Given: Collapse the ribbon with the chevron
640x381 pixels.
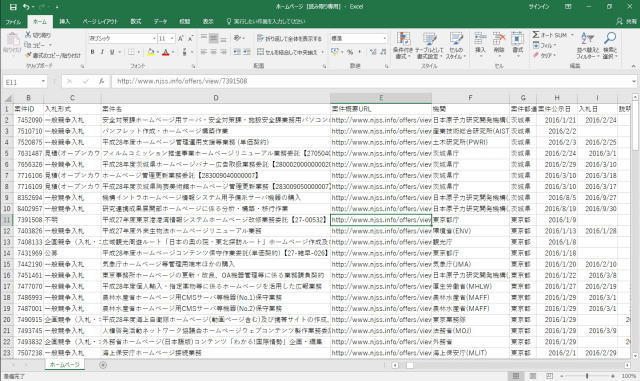Looking at the screenshot, I should (633, 66).
